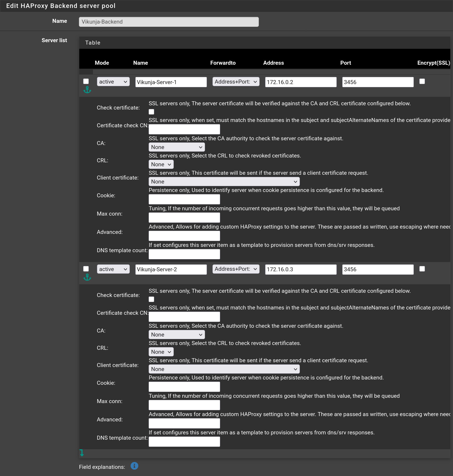Open the Field explanations info icon
Viewport: 453px width, 476px height.
pos(134,466)
